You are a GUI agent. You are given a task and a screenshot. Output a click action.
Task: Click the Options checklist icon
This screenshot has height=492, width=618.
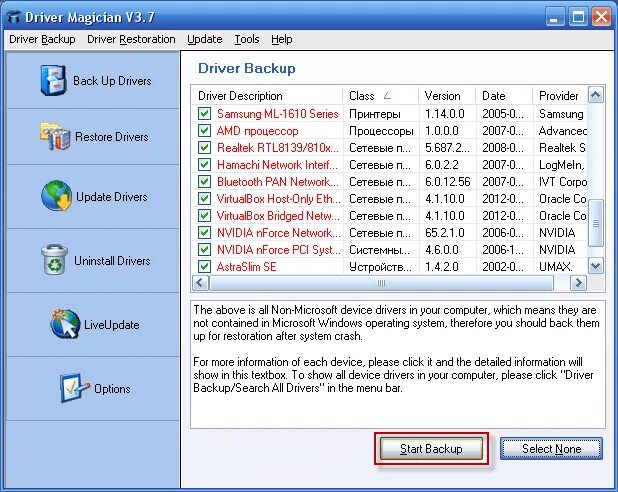[x=74, y=388]
